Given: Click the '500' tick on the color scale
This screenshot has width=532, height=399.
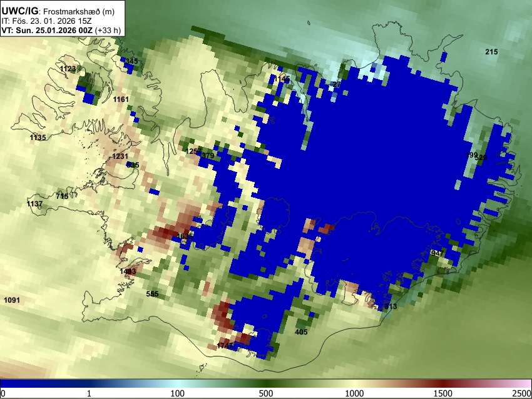Looking at the screenshot, I should (265, 393).
